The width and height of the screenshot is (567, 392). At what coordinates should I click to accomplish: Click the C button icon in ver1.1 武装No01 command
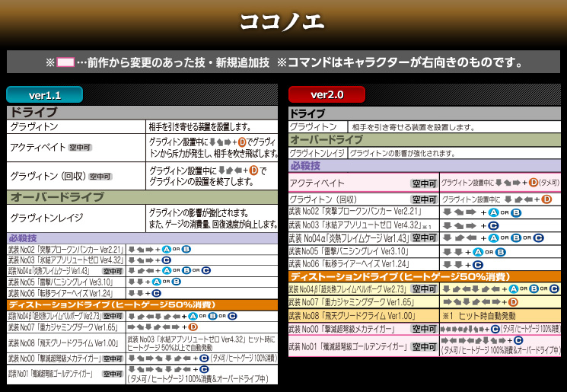tap(203, 370)
